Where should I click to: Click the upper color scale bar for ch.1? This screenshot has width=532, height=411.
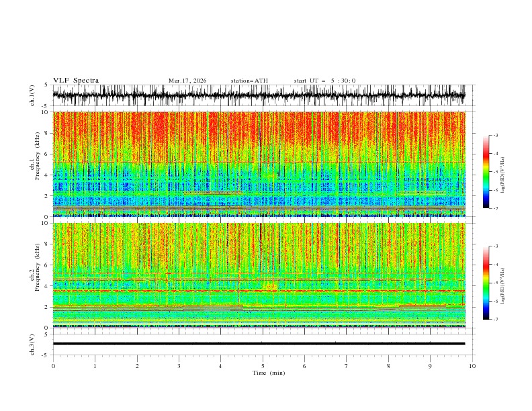[x=486, y=172]
